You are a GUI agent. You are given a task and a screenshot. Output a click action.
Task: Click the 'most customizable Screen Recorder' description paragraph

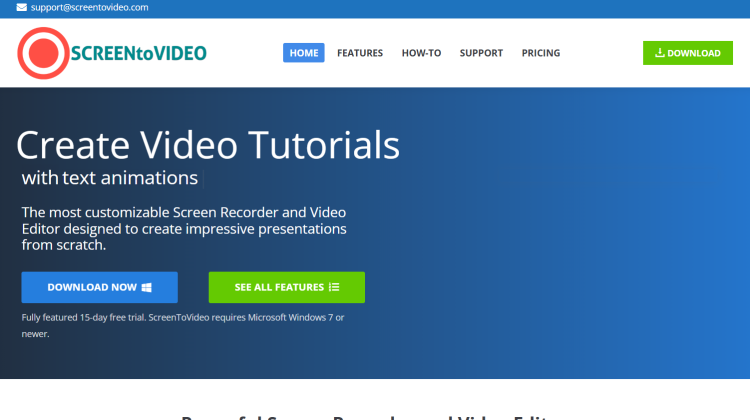(x=184, y=229)
